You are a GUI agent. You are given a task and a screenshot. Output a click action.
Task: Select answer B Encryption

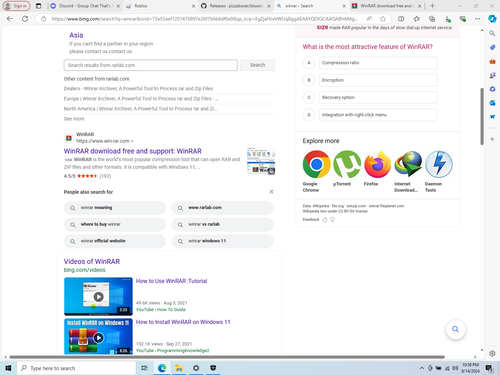(x=378, y=80)
